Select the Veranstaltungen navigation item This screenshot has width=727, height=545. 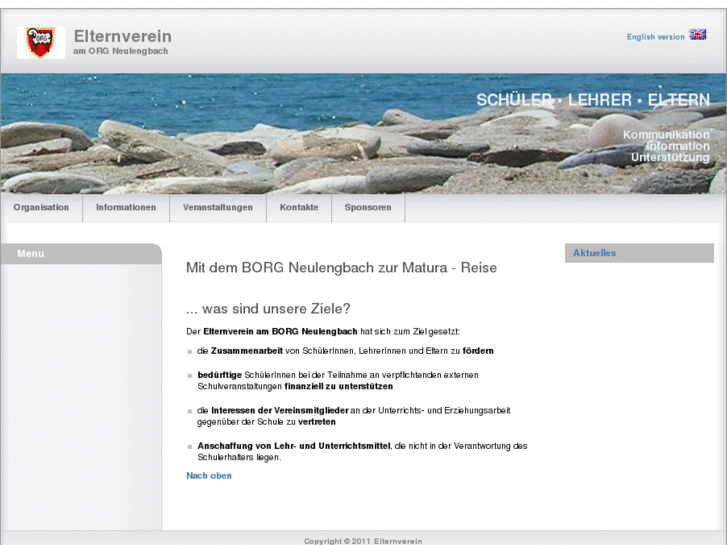pos(218,207)
